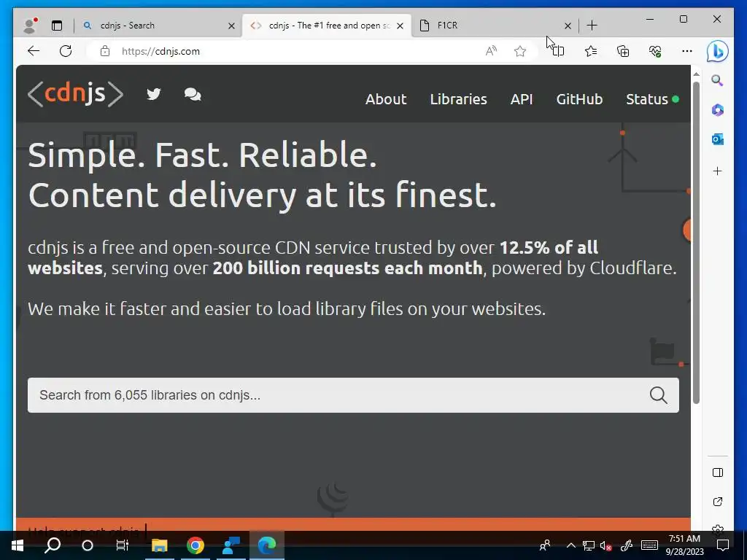Open link in new window sidebar icon
The height and width of the screenshot is (560, 747).
click(718, 502)
